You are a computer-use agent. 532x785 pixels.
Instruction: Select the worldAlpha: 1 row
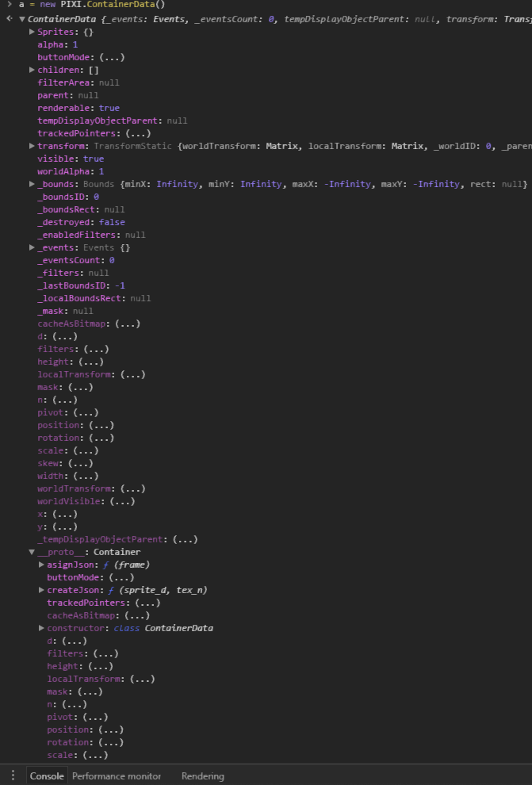71,171
